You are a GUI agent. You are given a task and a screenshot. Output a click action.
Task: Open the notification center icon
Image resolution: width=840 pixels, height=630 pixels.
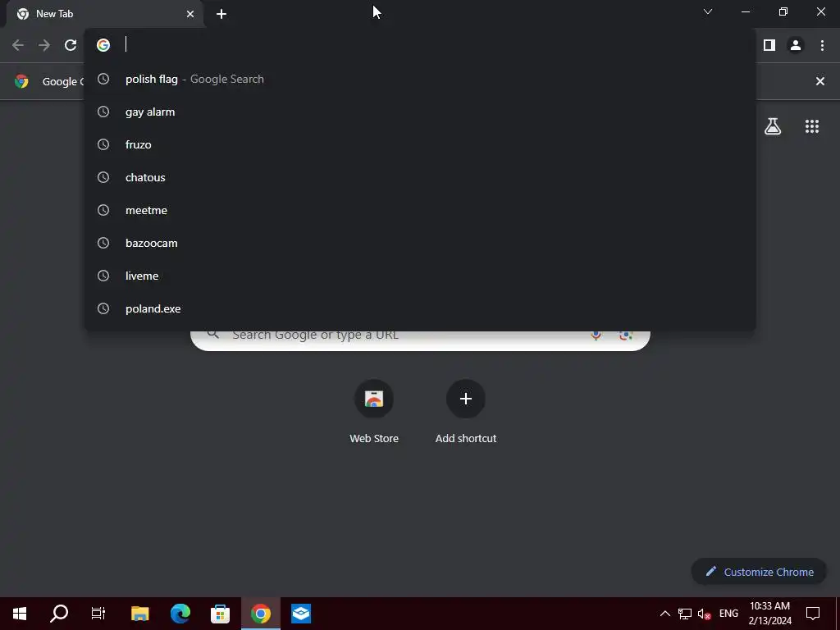[813, 614]
